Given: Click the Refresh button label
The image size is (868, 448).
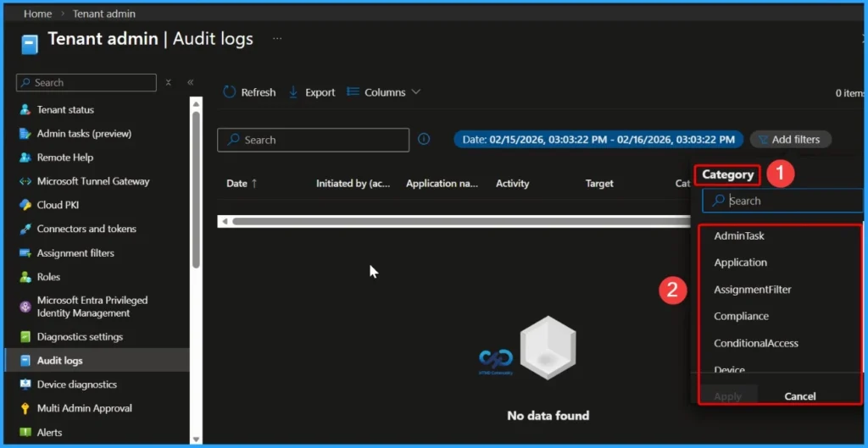Looking at the screenshot, I should 258,92.
